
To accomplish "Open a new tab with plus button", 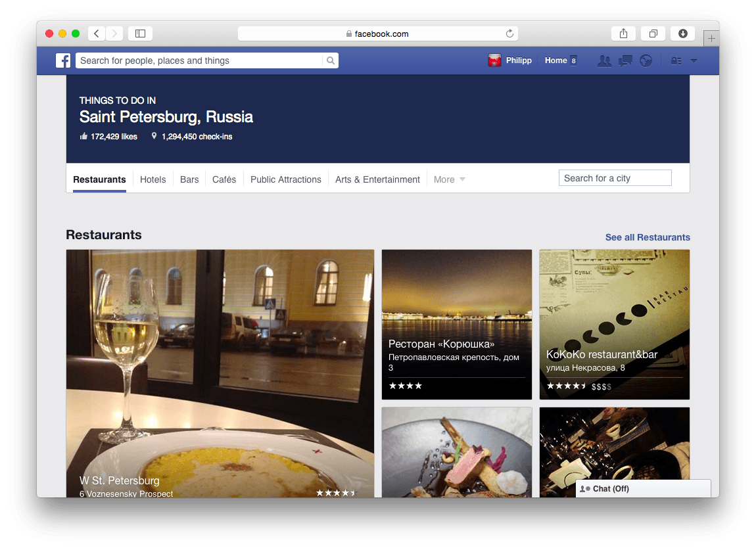I will point(711,39).
